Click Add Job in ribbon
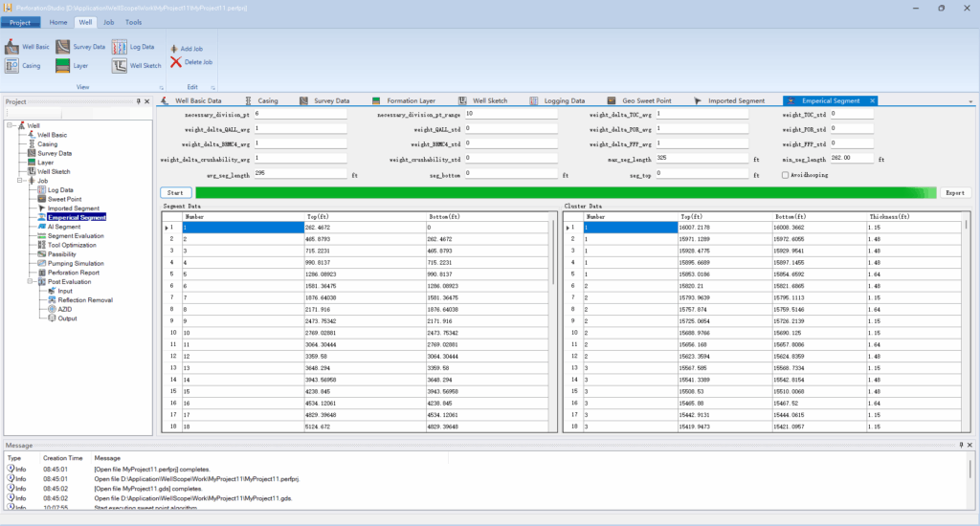980x526 pixels. pos(187,49)
